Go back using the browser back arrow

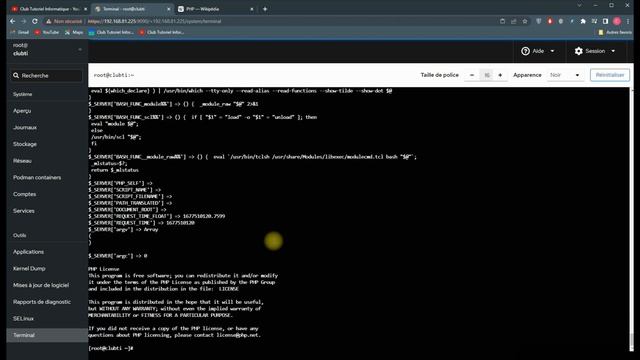(13, 21)
